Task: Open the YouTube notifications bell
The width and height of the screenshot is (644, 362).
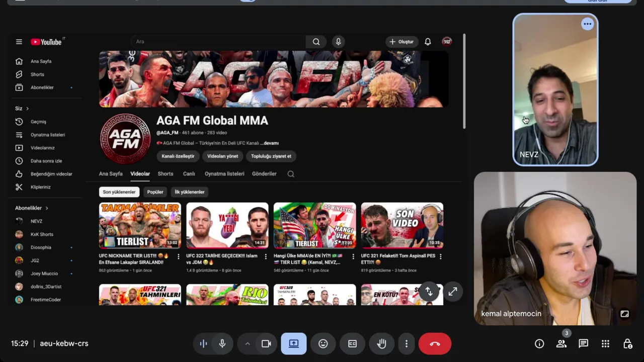Action: (428, 42)
